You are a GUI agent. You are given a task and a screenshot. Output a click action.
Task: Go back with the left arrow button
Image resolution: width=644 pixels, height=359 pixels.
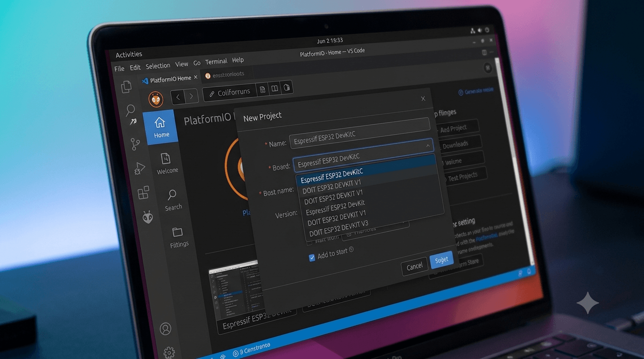[x=178, y=97]
